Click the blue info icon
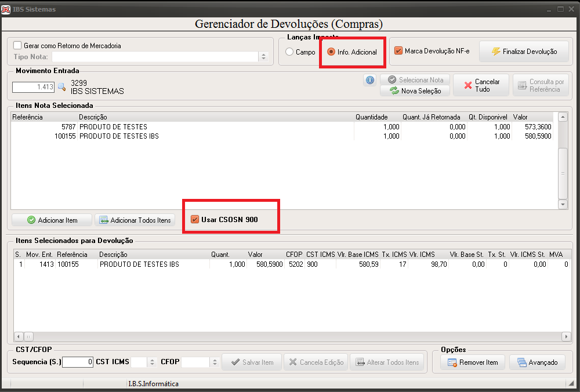The image size is (580, 392). click(x=369, y=80)
